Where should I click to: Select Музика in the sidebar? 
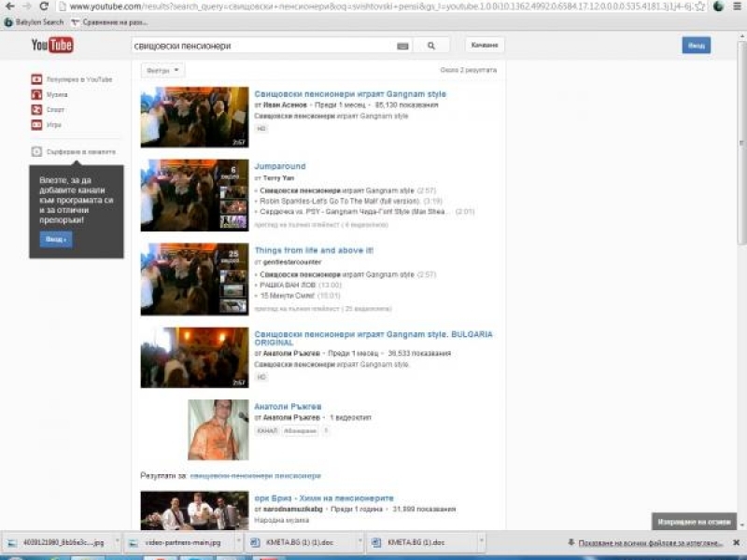[49, 94]
